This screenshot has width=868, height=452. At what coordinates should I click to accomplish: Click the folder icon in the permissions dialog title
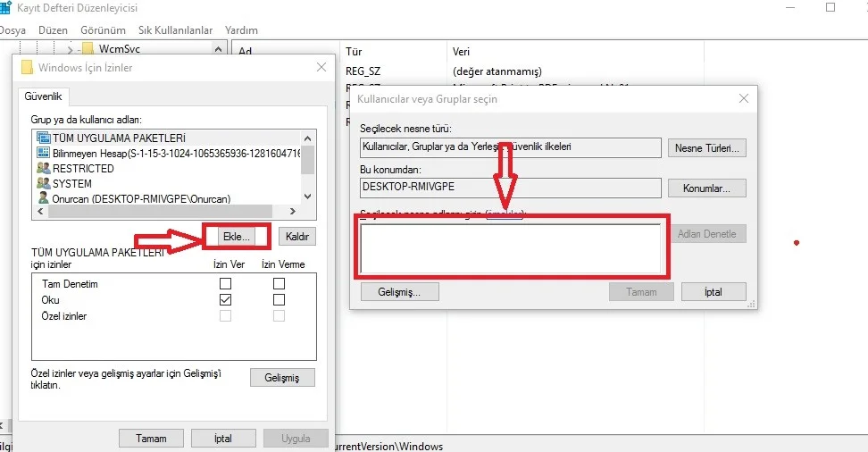27,68
